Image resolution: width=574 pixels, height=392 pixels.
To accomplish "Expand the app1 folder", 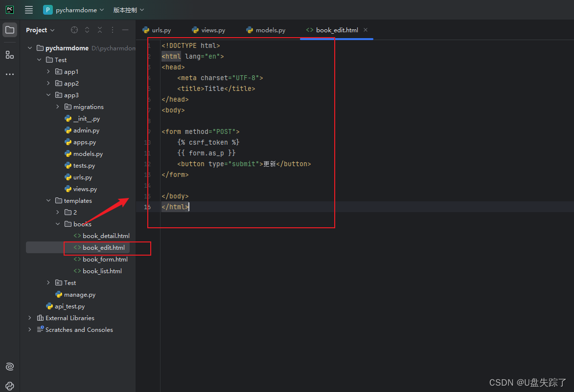I will 47,71.
